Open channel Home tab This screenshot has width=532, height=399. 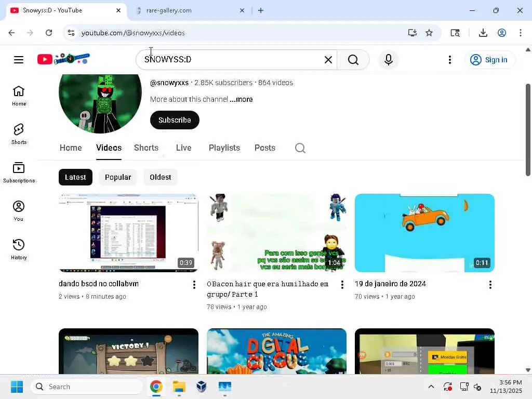tap(71, 148)
